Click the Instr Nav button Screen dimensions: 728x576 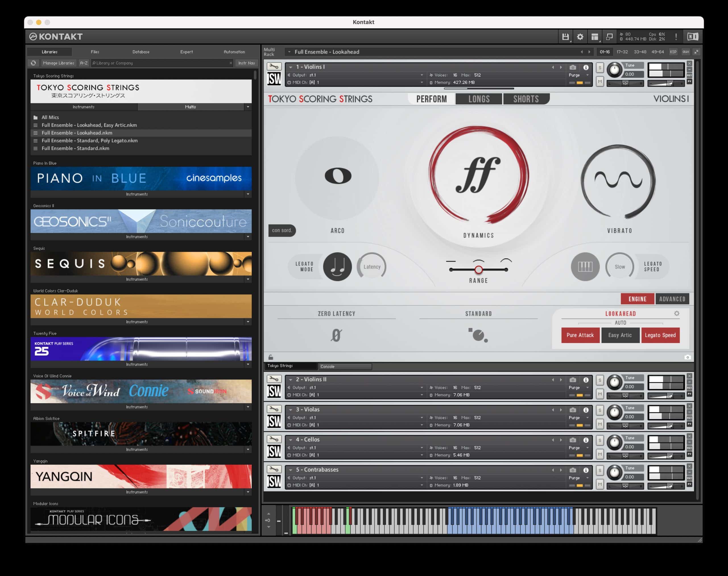coord(246,63)
